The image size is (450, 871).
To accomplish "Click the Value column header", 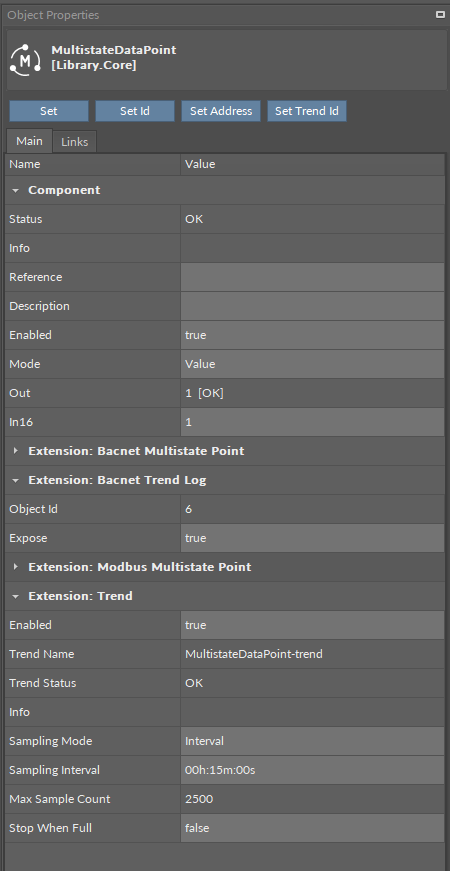I will (312, 164).
